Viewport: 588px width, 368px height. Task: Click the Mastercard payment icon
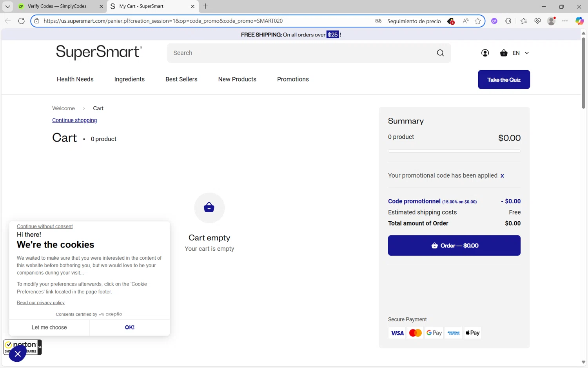(x=416, y=333)
